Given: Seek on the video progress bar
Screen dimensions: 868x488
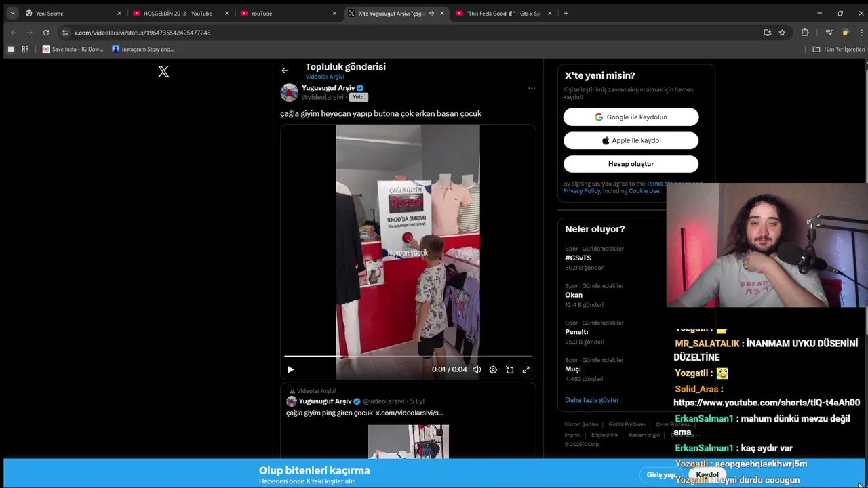Looking at the screenshot, I should [408, 356].
